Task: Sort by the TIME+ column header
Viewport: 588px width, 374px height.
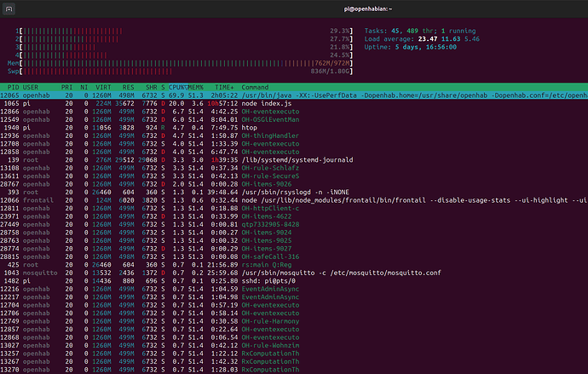Action: coord(223,87)
